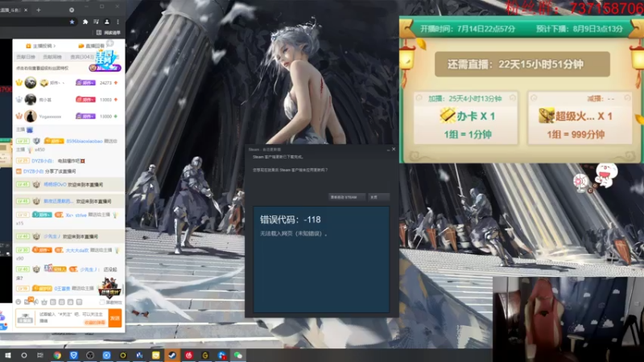Open the yellow notes app on taskbar
Image resolution: width=644 pixels, height=362 pixels.
[155, 355]
